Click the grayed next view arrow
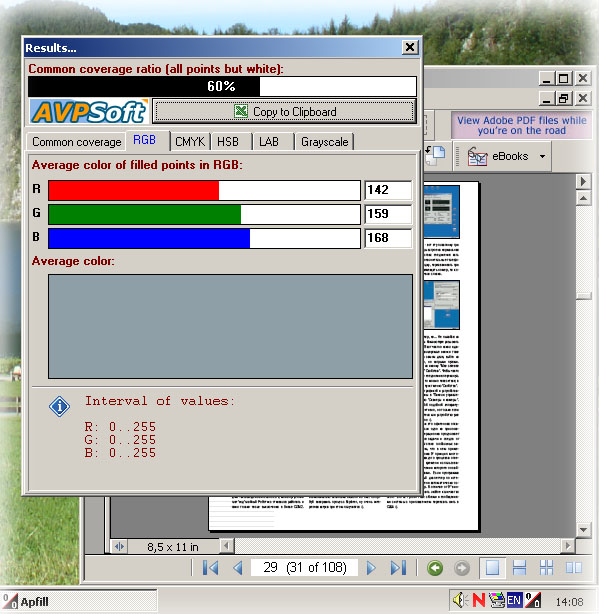Viewport: 599px width, 614px height. 462,568
